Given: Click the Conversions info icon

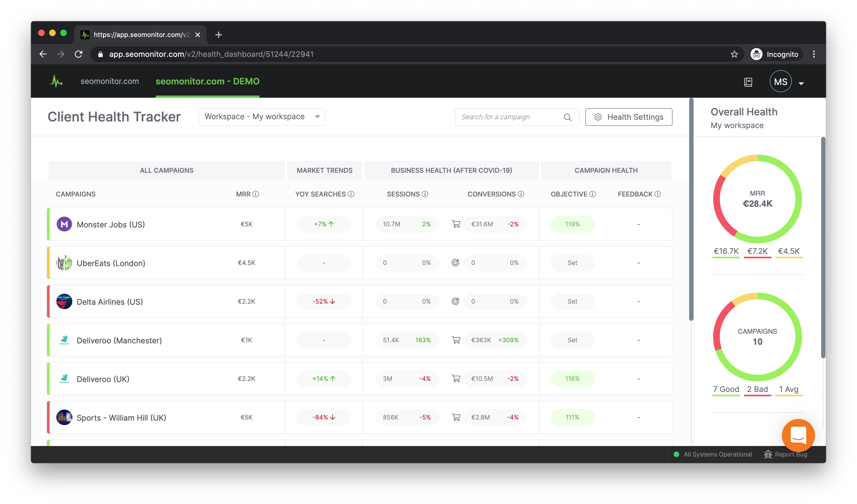Looking at the screenshot, I should coord(521,194).
